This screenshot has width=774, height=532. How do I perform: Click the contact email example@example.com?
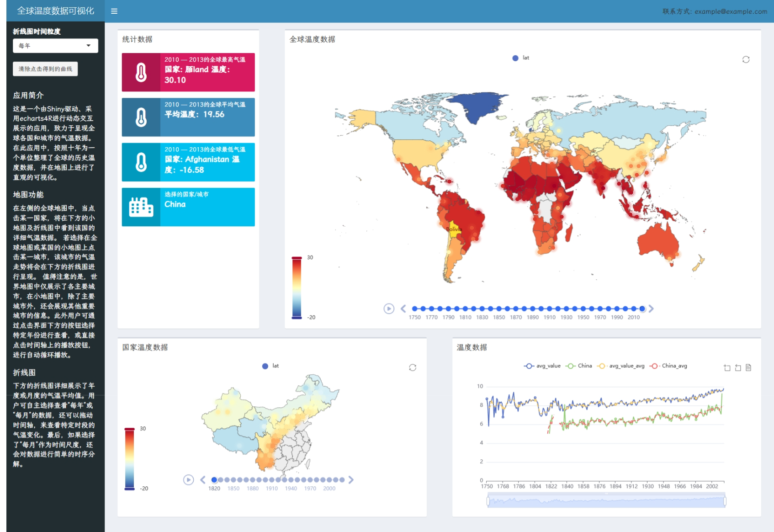click(x=731, y=11)
